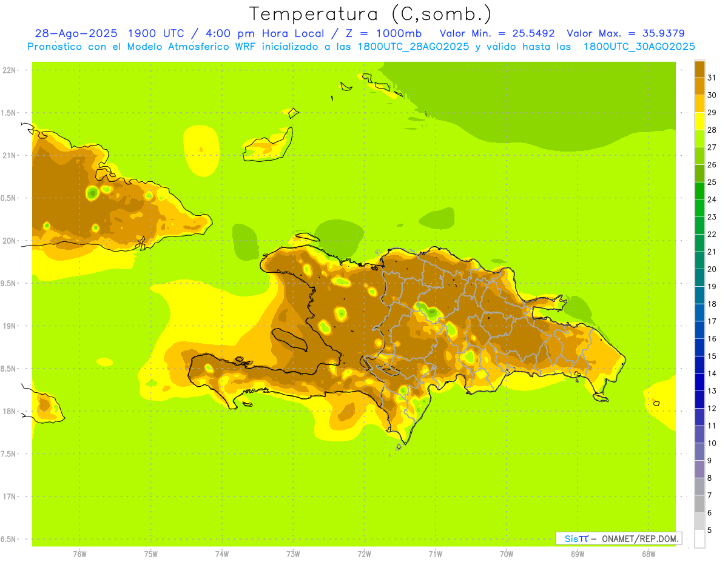Click the '21N' latitude label
This screenshot has width=728, height=562.
[x=8, y=155]
